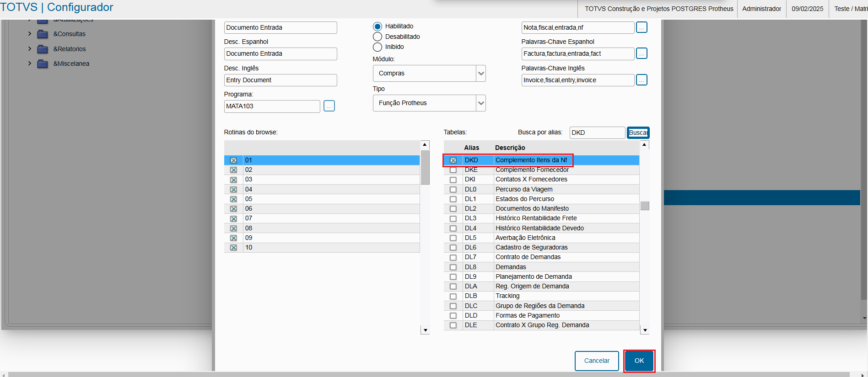868x377 pixels.
Task: Check the DKE Complemento Fornecedor checkbox
Action: click(x=453, y=170)
